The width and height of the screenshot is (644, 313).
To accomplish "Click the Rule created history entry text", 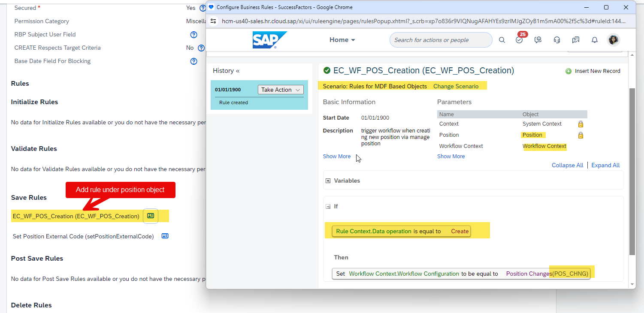I will tap(233, 102).
